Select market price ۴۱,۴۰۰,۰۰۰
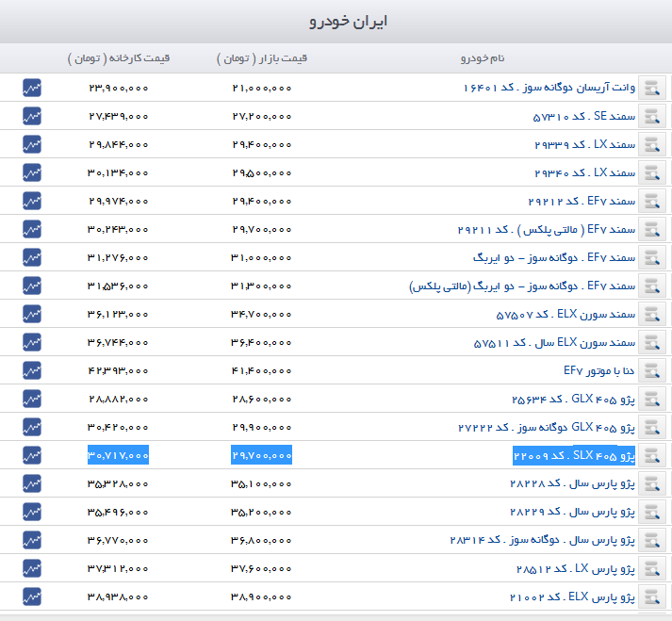The image size is (672, 621). coord(261,370)
